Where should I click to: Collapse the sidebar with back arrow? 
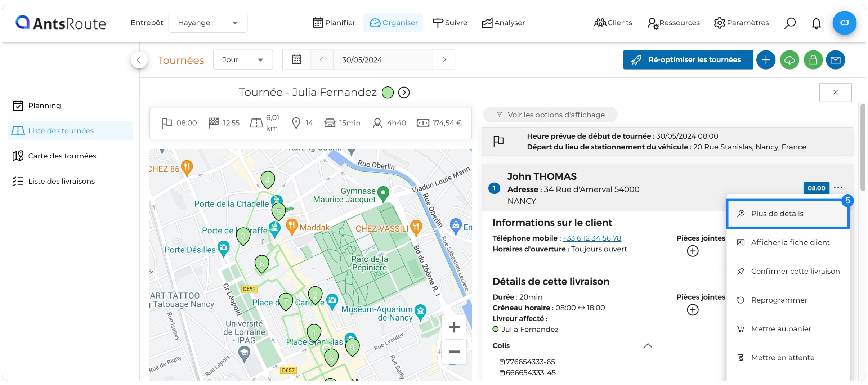[139, 60]
